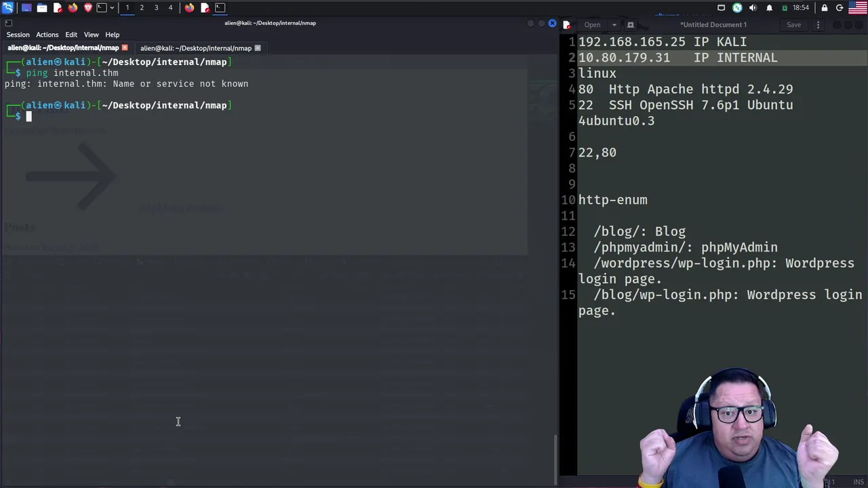This screenshot has width=868, height=488.
Task: Expand the Open recent files dropdown arrow
Action: (614, 25)
